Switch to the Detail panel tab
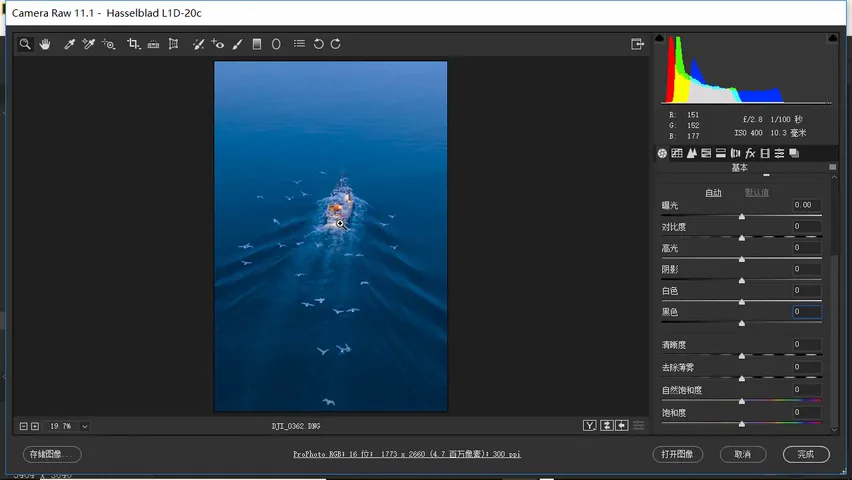This screenshot has width=852, height=480. 691,153
